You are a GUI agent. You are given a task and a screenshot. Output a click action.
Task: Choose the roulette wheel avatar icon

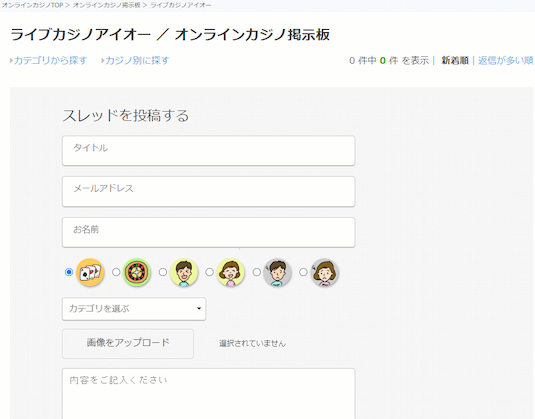tap(137, 272)
